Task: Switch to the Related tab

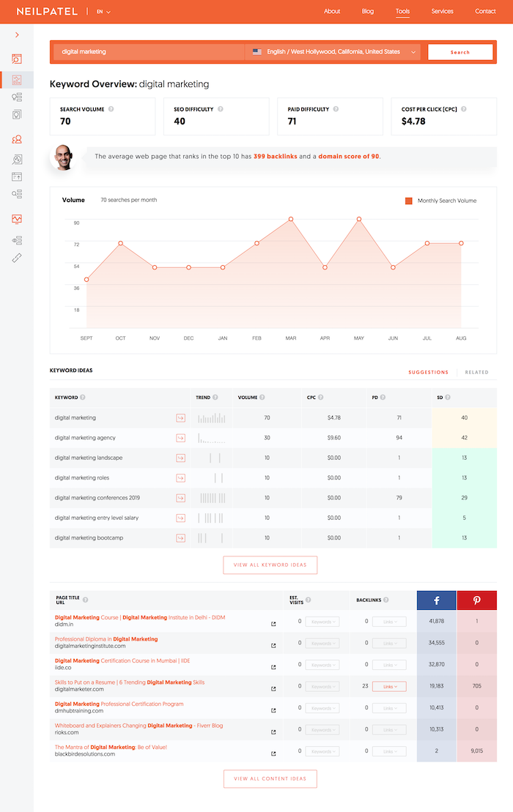Action: tap(477, 373)
